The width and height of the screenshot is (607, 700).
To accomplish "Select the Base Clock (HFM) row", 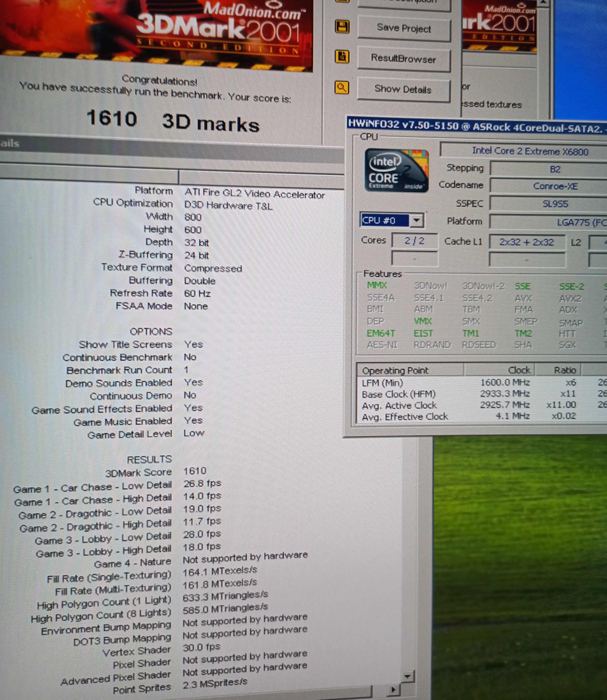I will coord(482,394).
